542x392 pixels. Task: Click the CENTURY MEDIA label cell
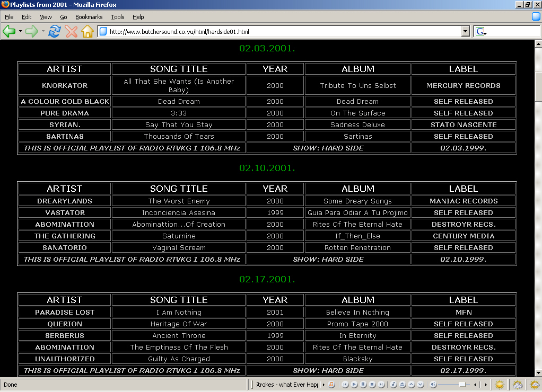463,236
